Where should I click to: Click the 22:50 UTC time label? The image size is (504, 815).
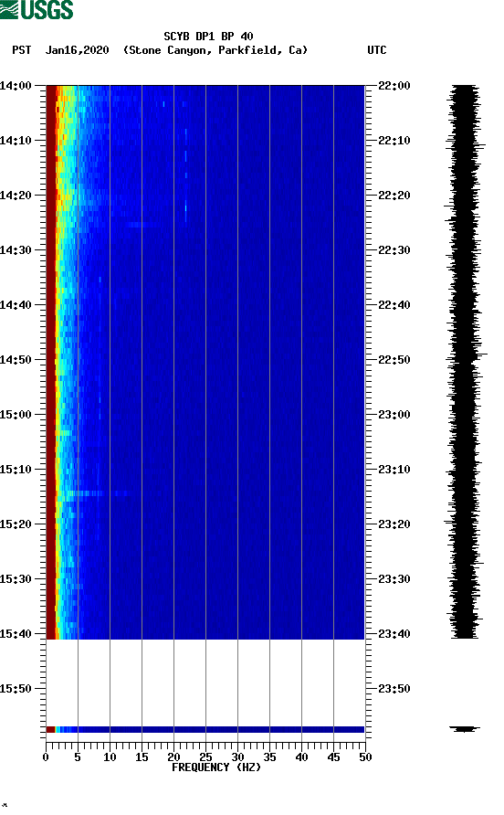[394, 360]
